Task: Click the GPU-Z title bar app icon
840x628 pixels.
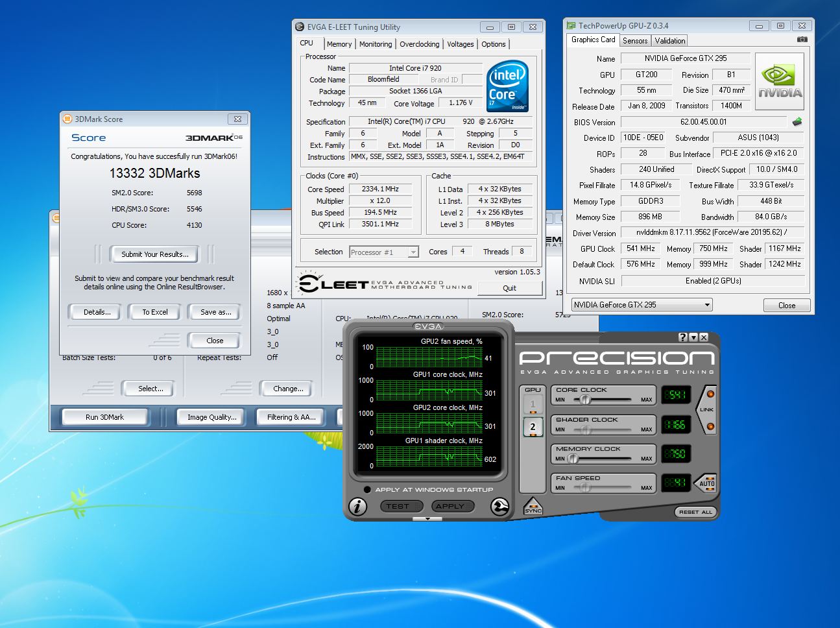Action: pos(571,25)
